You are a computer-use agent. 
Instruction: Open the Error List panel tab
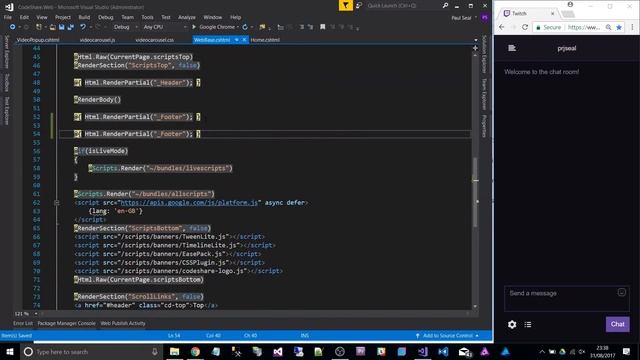point(22,323)
